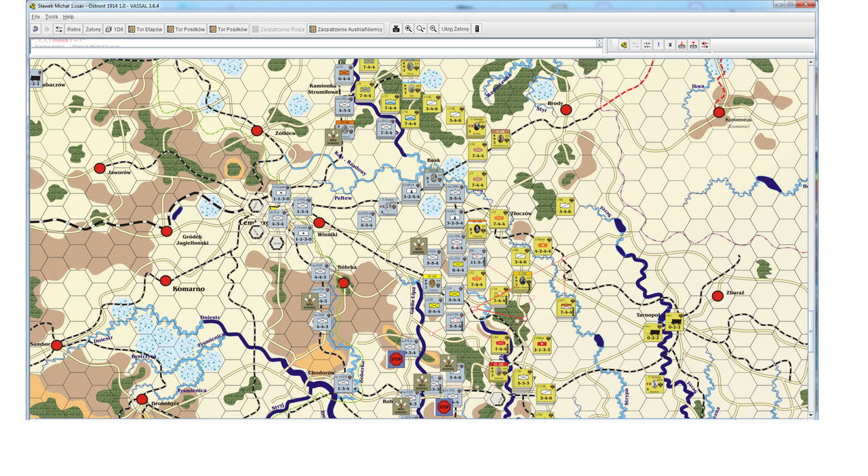This screenshot has width=868, height=476.
Task: Open Zaopatrzenie Austria/Niemcy supply chart
Action: (x=346, y=29)
